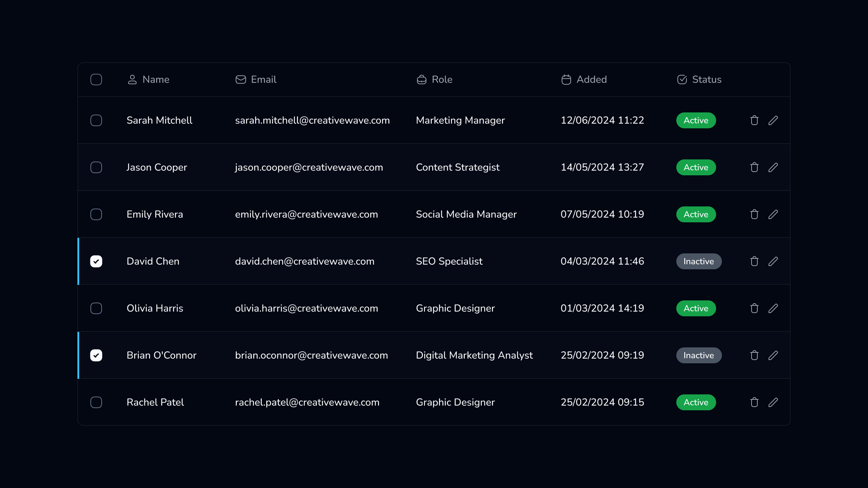Remove Rachel Patel via trash icon
Image resolution: width=868 pixels, height=488 pixels.
tap(754, 402)
